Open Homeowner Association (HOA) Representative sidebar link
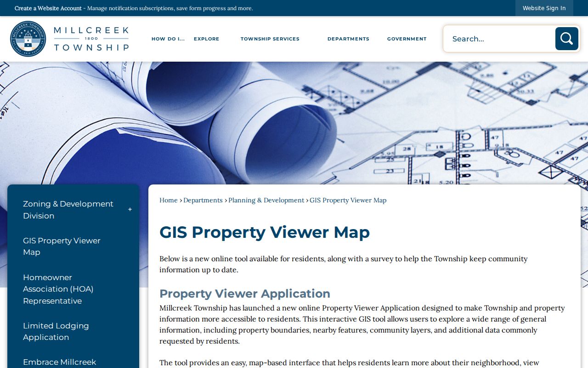 58,289
